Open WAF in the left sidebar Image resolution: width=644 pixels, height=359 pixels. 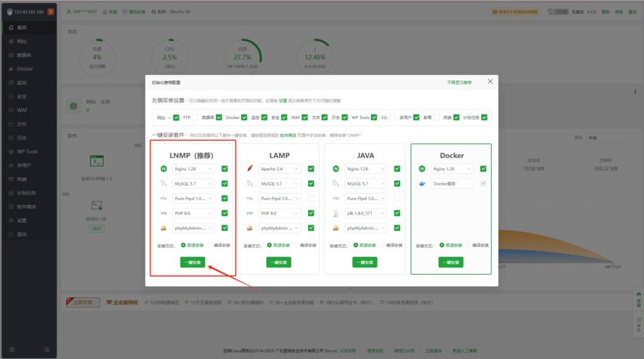pyautogui.click(x=29, y=110)
